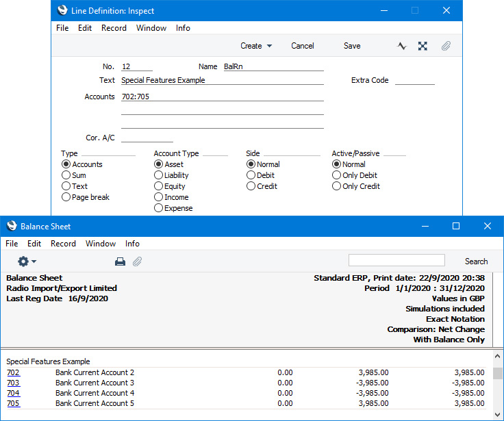Click the expand window icon in Line Definition toolbar
This screenshot has height=421, width=504.
coord(423,46)
